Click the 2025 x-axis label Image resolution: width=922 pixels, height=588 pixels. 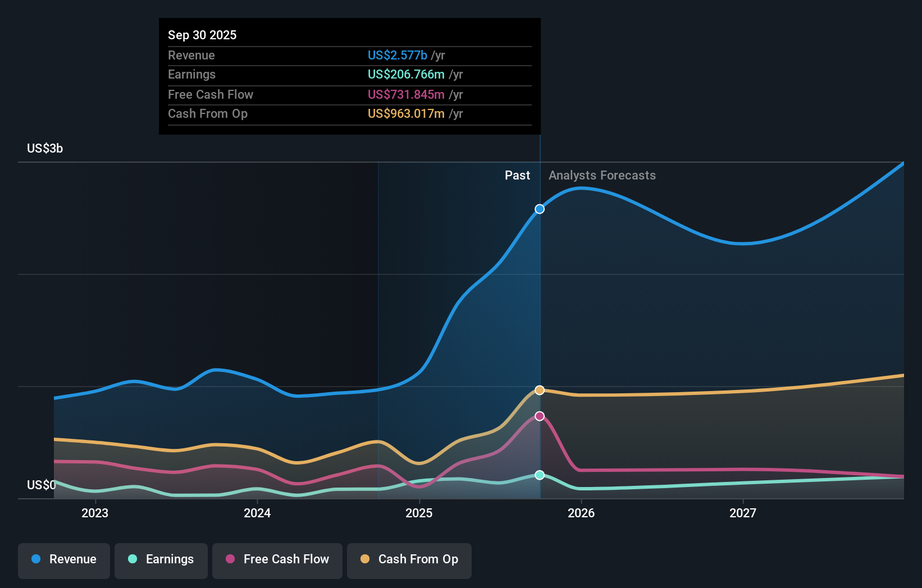[419, 513]
